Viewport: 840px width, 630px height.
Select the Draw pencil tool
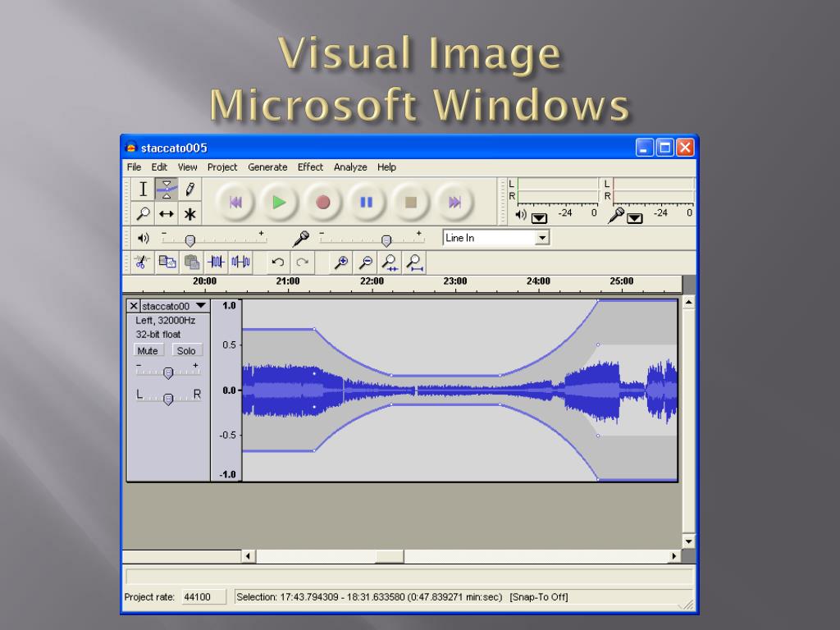pos(189,189)
